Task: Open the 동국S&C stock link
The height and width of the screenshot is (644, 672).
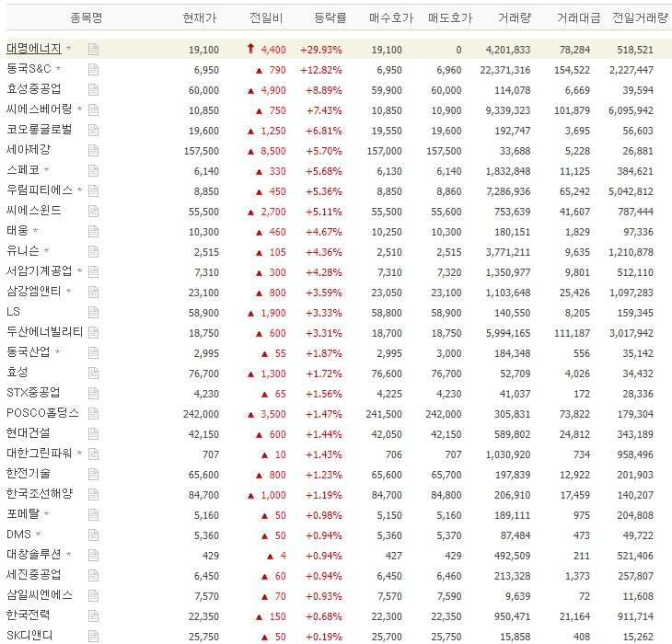Action: [x=29, y=68]
